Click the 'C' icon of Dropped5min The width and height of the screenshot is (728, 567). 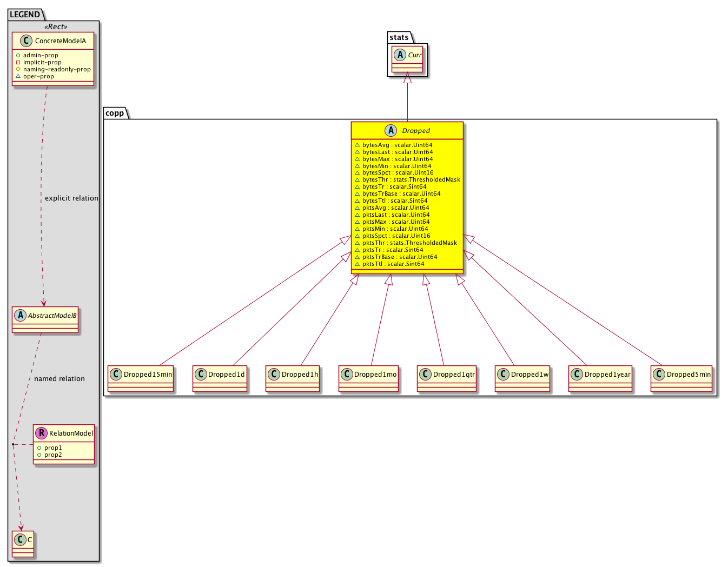(659, 375)
